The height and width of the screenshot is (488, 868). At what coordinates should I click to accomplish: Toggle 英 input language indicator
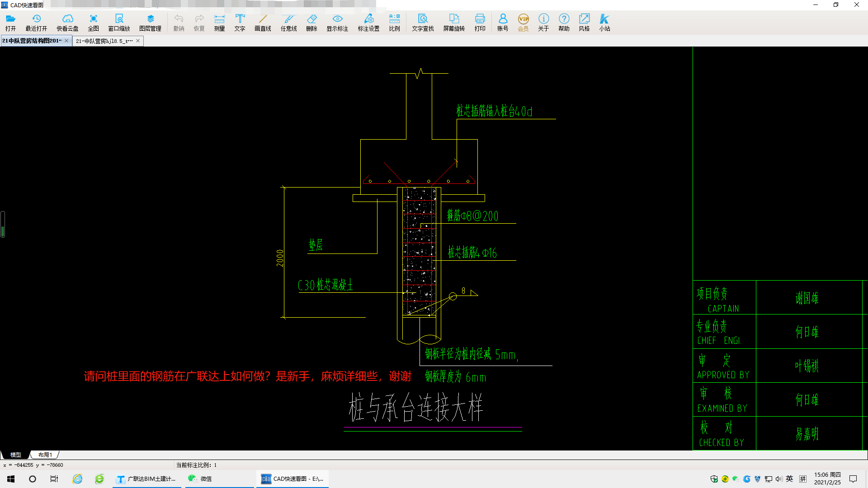[789, 479]
